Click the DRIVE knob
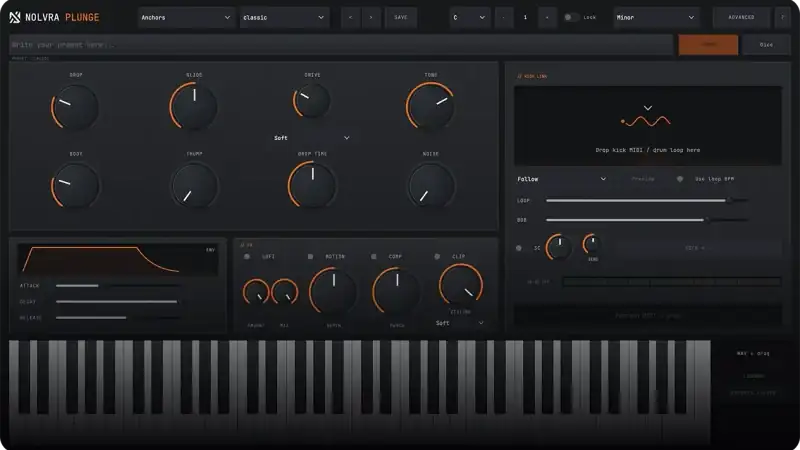 pos(312,101)
